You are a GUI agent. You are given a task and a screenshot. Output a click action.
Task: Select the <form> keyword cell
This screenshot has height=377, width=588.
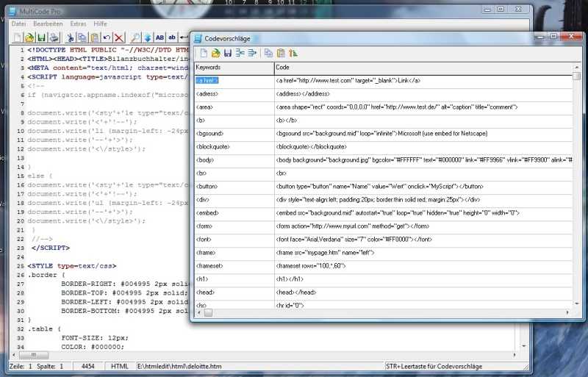tap(234, 226)
